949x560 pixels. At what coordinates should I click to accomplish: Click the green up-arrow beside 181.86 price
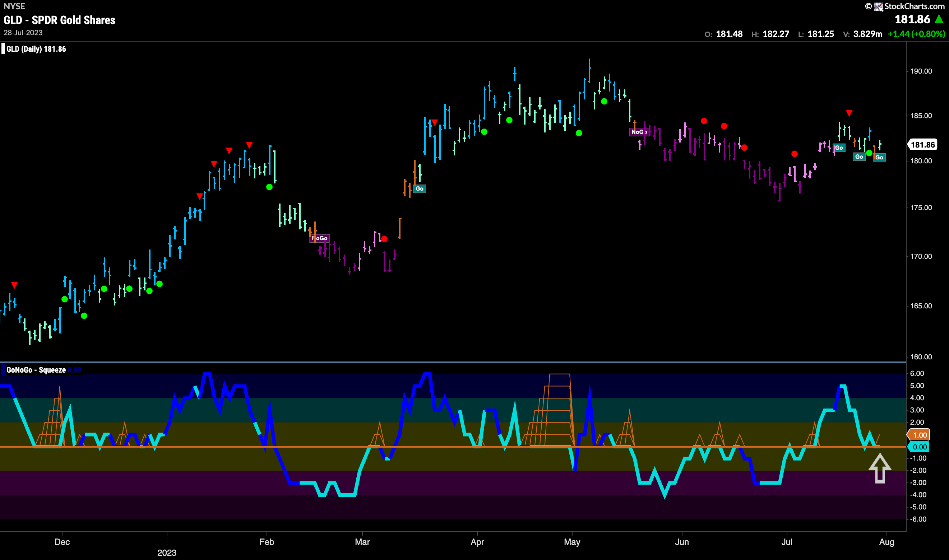pyautogui.click(x=939, y=19)
